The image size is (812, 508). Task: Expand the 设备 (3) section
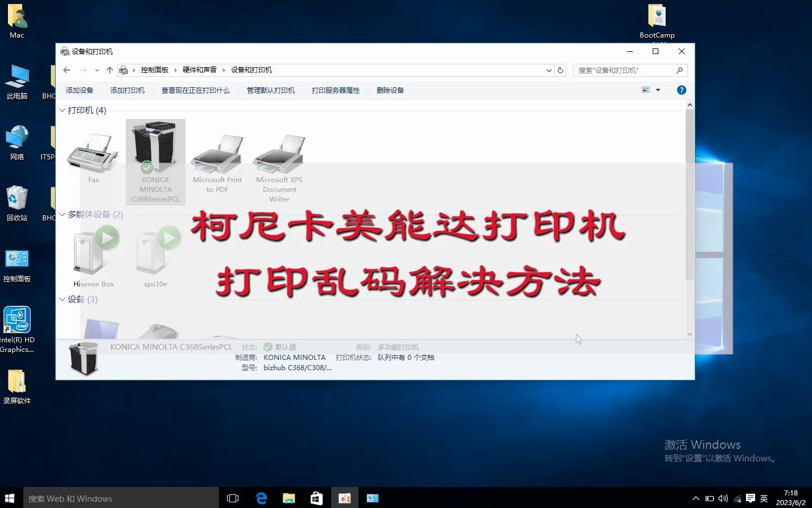(62, 299)
